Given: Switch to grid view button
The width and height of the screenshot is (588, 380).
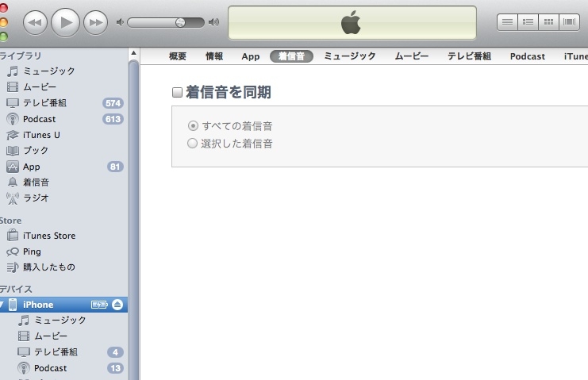Looking at the screenshot, I should 548,22.
